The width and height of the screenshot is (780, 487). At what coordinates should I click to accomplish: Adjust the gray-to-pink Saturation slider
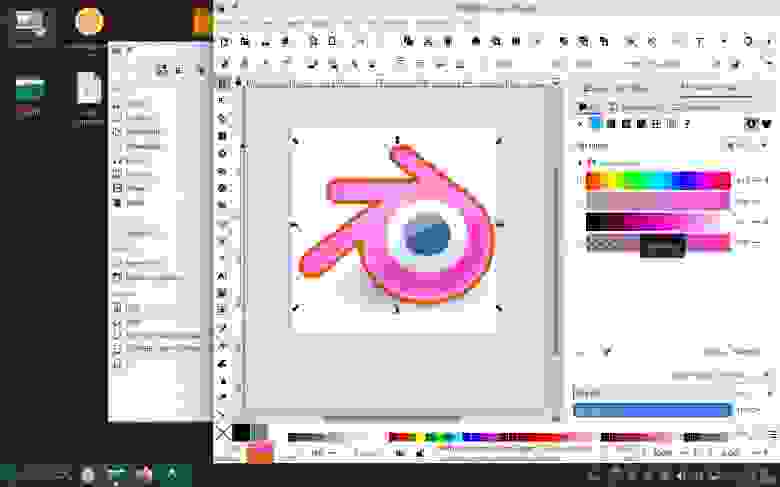[658, 200]
